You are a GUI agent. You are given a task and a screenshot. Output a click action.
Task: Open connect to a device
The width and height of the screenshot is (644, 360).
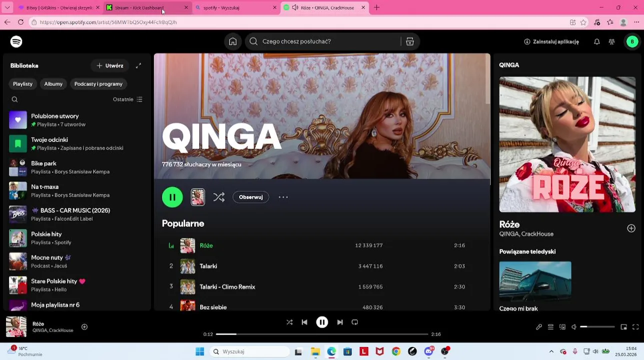[562, 327]
